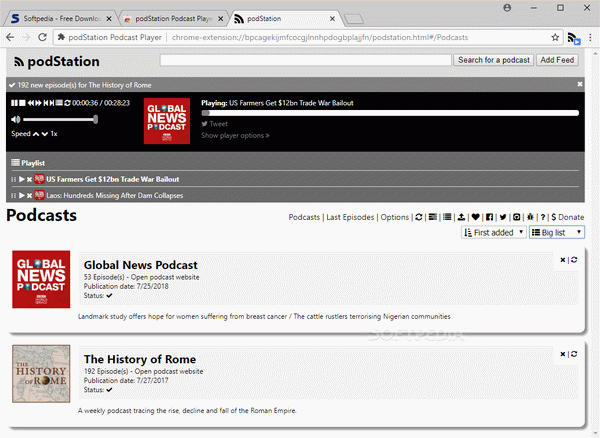
Task: Toggle the playlist panel from the player controls
Action: pos(59,103)
